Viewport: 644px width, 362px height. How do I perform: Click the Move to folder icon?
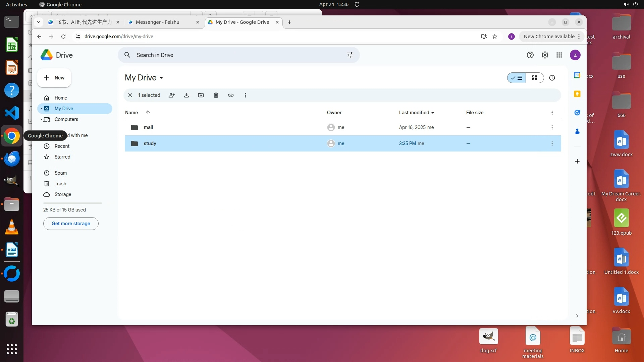click(201, 95)
